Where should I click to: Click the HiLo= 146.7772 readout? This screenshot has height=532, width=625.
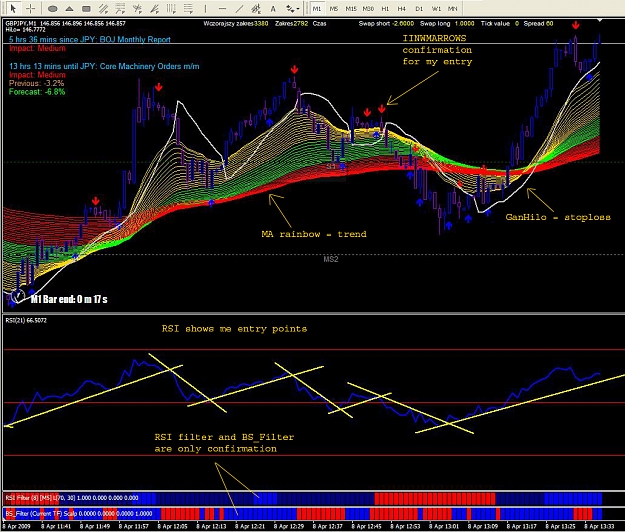tap(25, 30)
